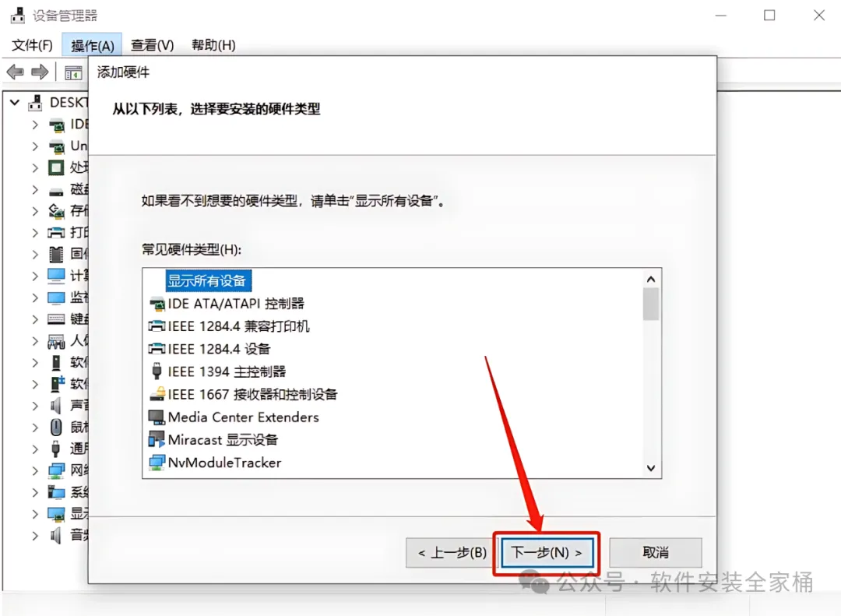The height and width of the screenshot is (616, 841).
Task: Expand the mouse devices tree node chevron
Action: (35, 427)
